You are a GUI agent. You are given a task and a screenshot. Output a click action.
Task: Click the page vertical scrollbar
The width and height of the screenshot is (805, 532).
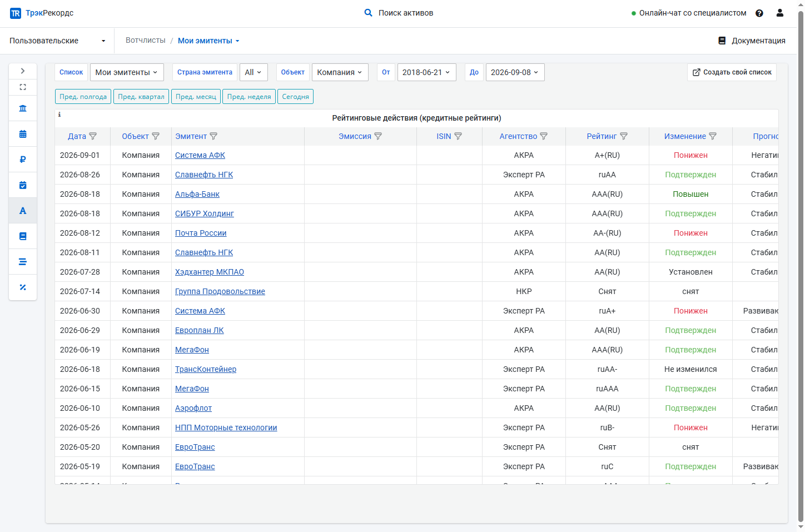pyautogui.click(x=801, y=266)
